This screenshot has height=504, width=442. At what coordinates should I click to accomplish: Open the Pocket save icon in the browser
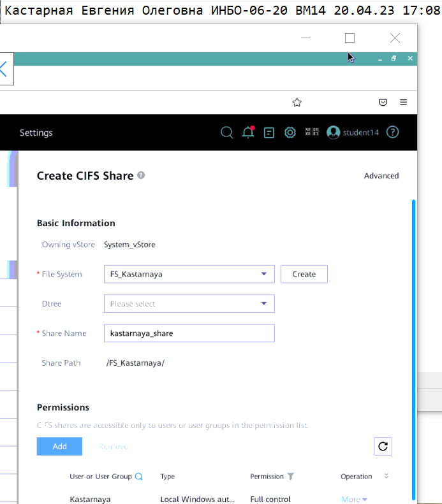point(383,102)
